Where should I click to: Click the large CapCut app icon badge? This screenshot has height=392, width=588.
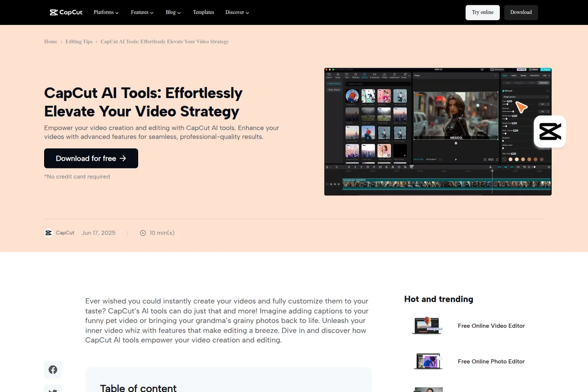pos(550,132)
